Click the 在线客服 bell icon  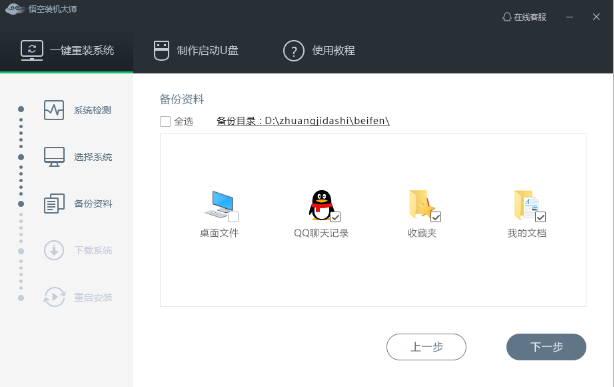[x=507, y=17]
